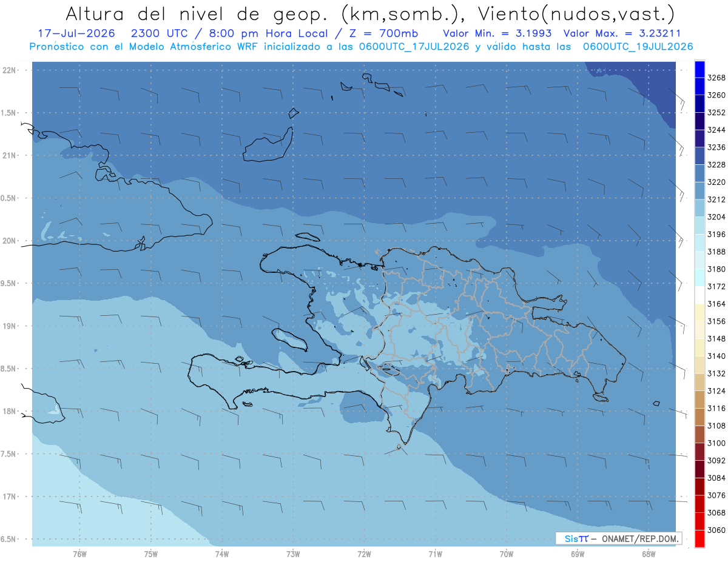Click the legend swatch between 3204 and 3196

[699, 225]
